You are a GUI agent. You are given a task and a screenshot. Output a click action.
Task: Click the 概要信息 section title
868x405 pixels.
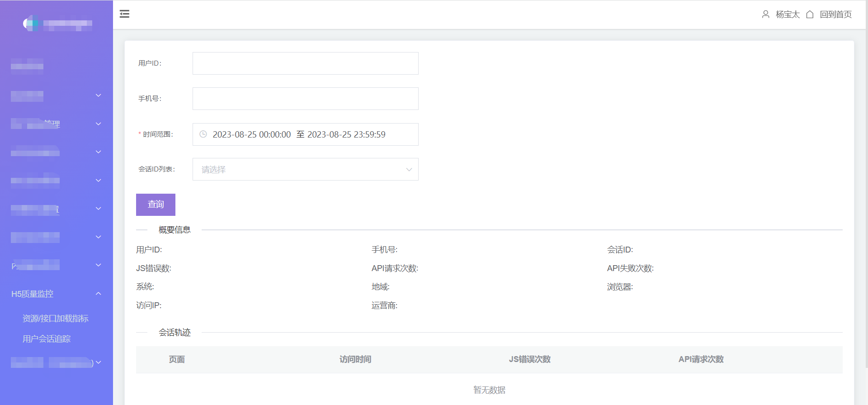pos(175,230)
